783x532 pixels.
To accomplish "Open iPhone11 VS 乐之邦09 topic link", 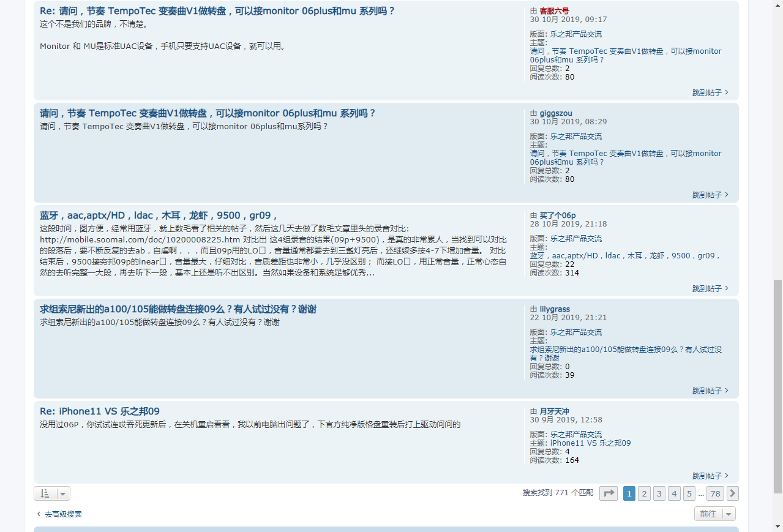I will (590, 443).
